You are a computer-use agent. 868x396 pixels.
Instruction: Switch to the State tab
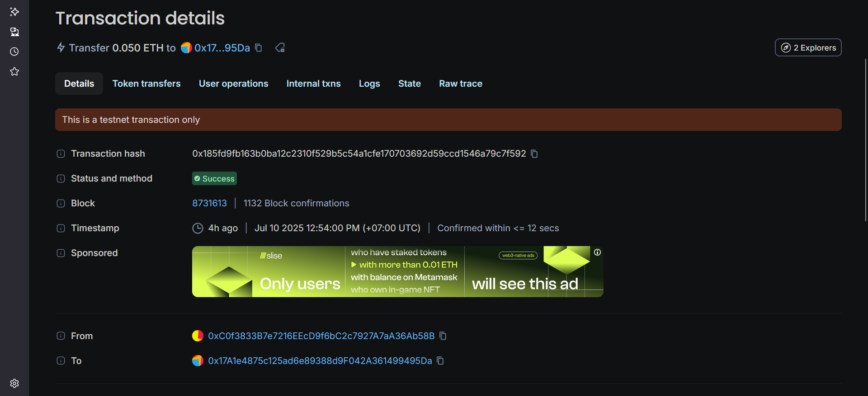click(410, 84)
